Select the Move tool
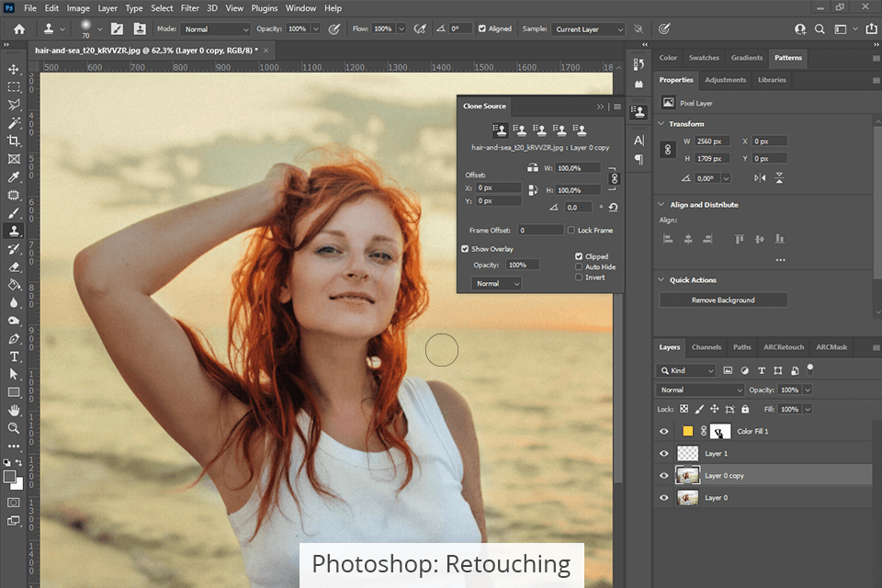Screen dimensions: 882x588 14,69
